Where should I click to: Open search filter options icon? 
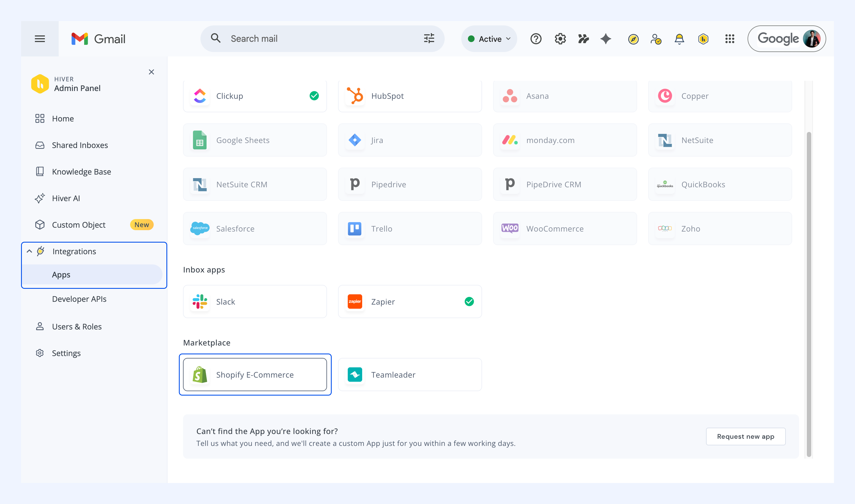[429, 38]
